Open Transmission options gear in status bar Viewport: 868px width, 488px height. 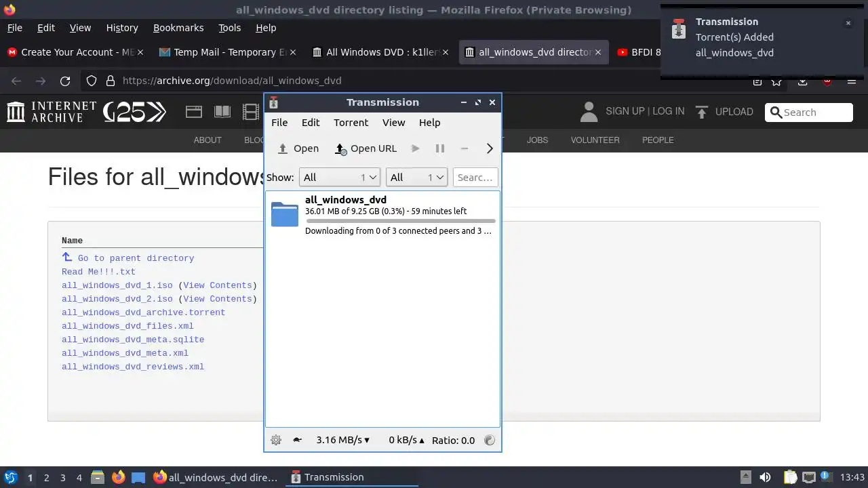(276, 440)
